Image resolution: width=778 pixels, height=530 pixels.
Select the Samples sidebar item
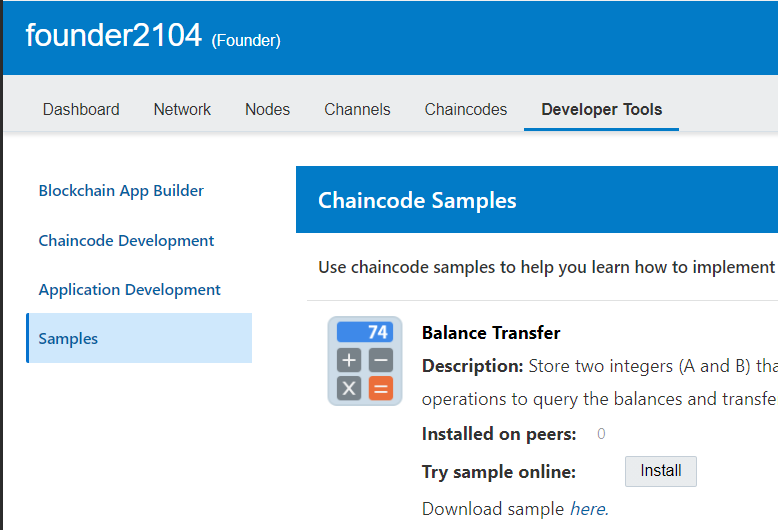pos(68,339)
